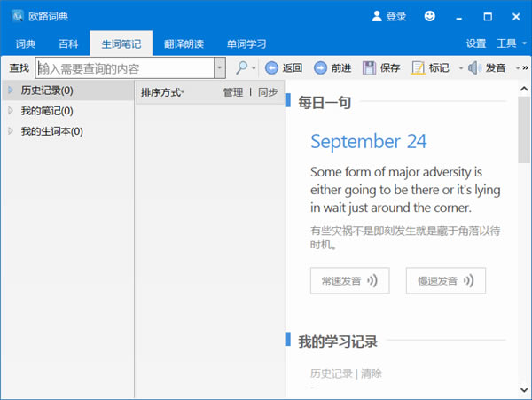This screenshot has height=400, width=532.
Task: Switch to the 翻译朗读 tab
Action: 184,43
